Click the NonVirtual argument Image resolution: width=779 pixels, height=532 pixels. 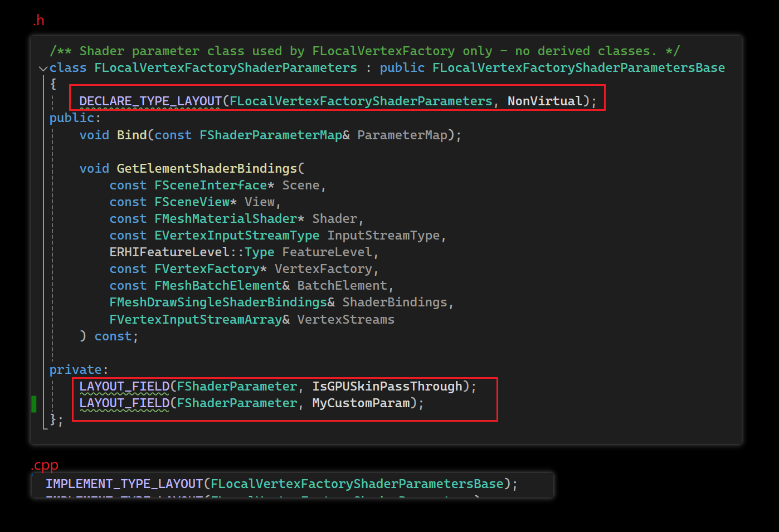point(544,101)
